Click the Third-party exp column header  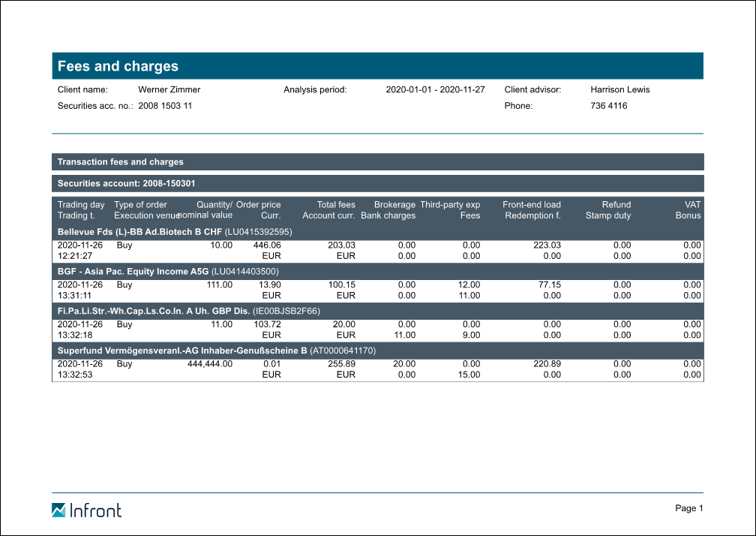(x=450, y=204)
